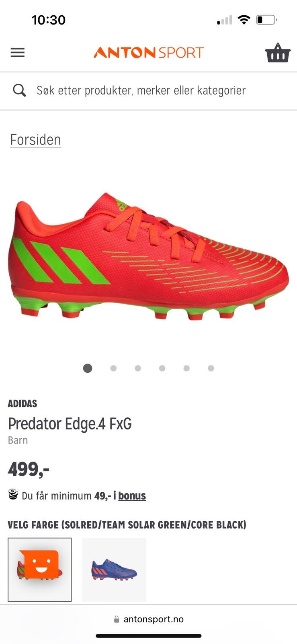Viewport: 297px width, 644px height.
Task: Open the bonus link
Action: 132,495
